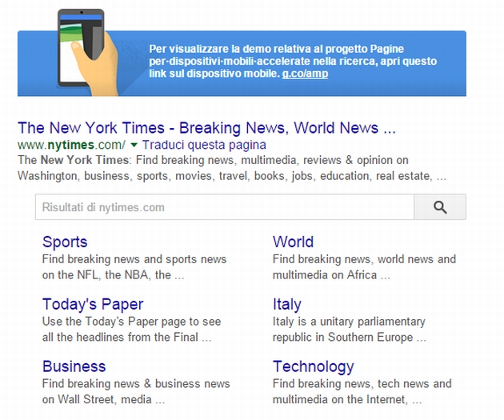The image size is (504, 420).
Task: Open the Sports sitelink
Action: pyautogui.click(x=65, y=242)
